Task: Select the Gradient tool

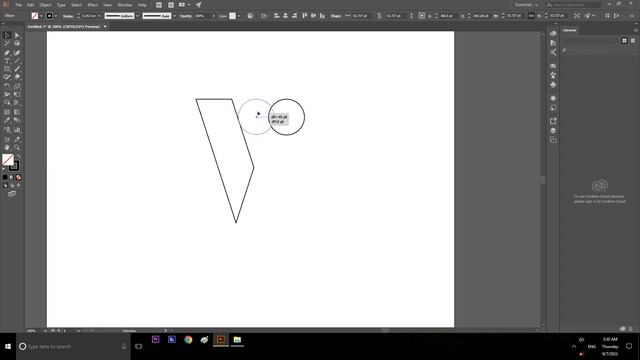Action: 17,112
